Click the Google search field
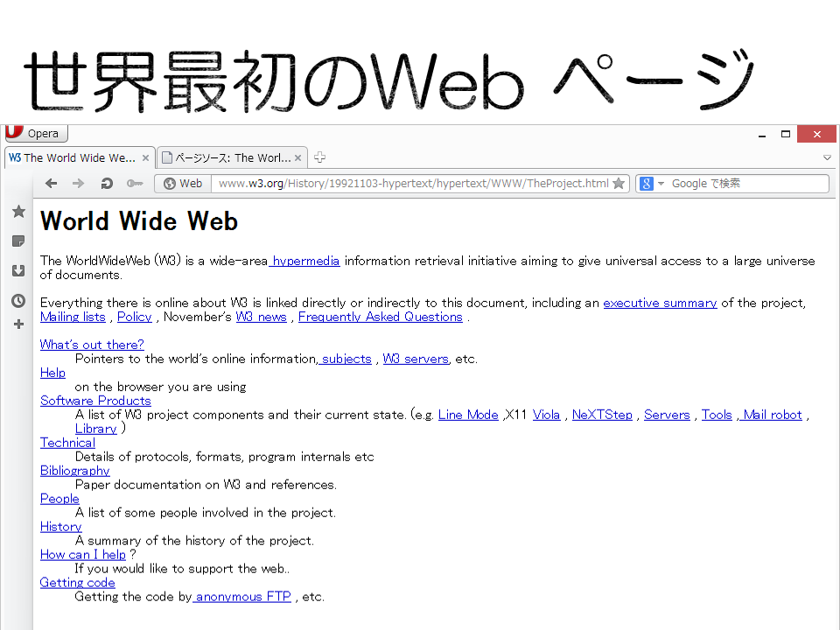Screen dimensions: 840x630 coord(749,184)
